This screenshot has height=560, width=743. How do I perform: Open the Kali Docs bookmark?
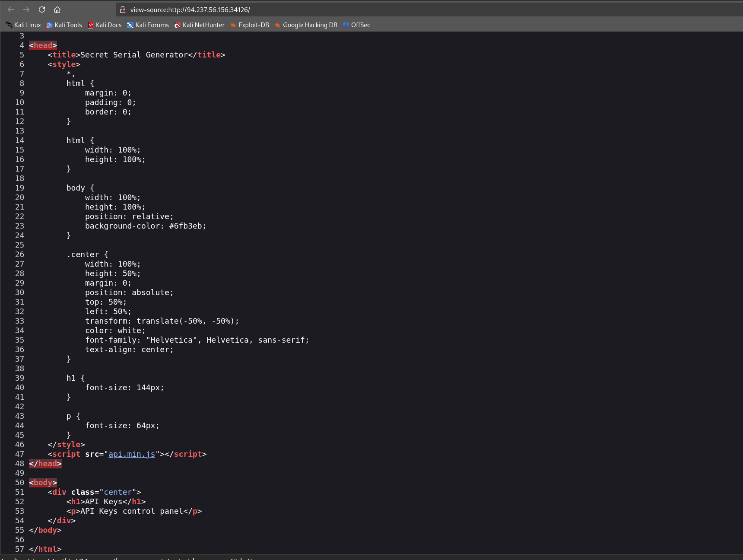coord(105,25)
